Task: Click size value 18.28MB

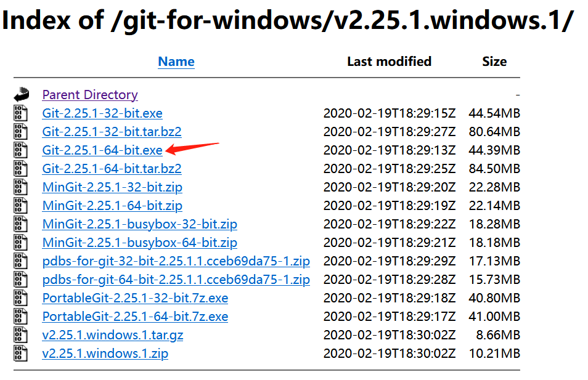Action: coord(494,224)
